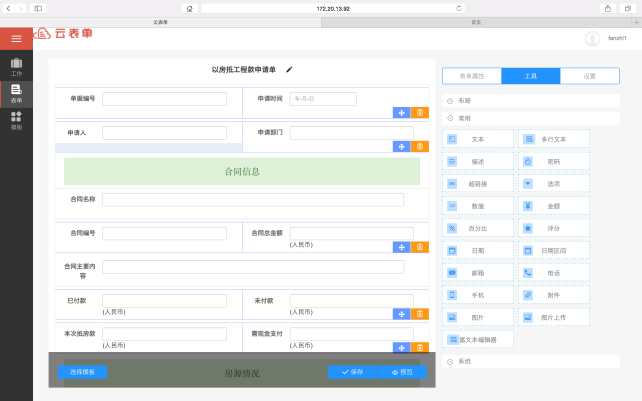The image size is (642, 401).
Task: Switch to the 表单属性 tab
Action: click(x=471, y=76)
